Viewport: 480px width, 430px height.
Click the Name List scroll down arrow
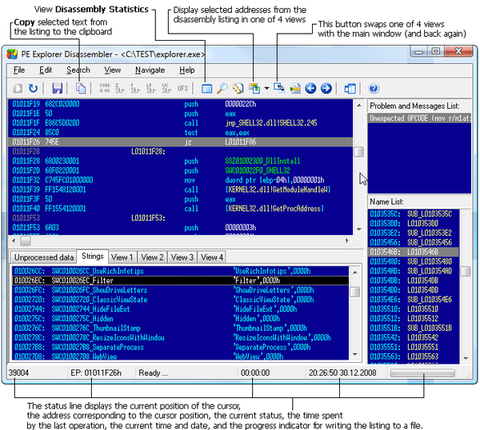click(x=466, y=358)
